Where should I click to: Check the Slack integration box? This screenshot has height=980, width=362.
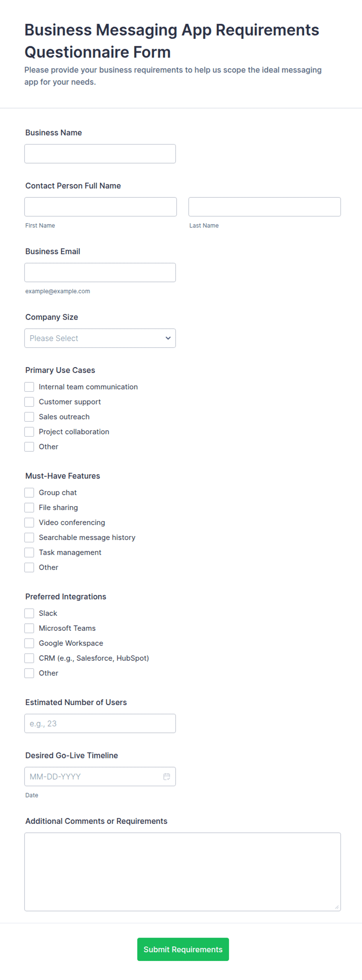pyautogui.click(x=29, y=613)
